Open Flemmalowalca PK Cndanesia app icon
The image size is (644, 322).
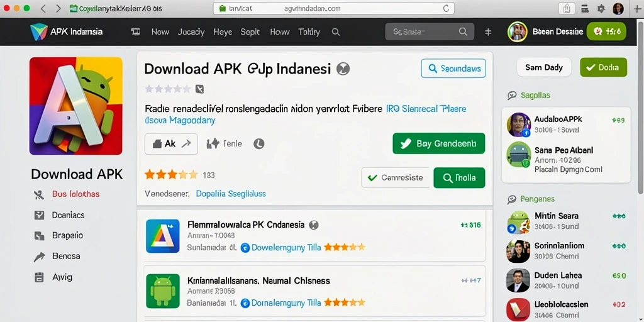[x=163, y=236]
